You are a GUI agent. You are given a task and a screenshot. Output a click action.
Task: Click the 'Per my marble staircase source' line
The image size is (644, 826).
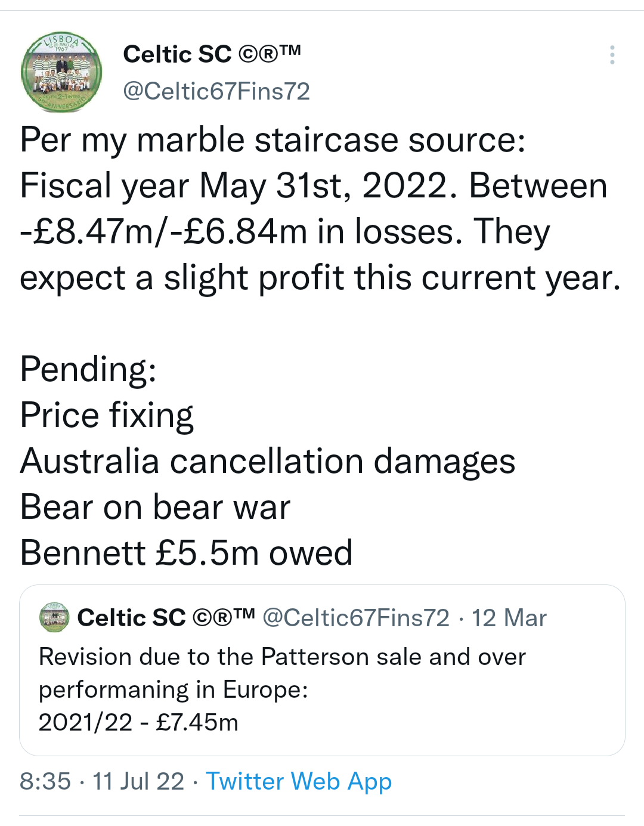click(273, 140)
